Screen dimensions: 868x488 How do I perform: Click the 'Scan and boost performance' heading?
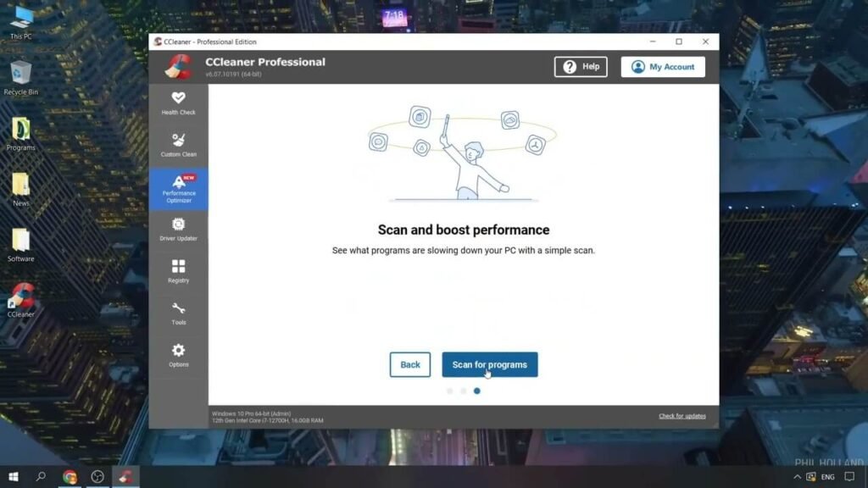(464, 230)
